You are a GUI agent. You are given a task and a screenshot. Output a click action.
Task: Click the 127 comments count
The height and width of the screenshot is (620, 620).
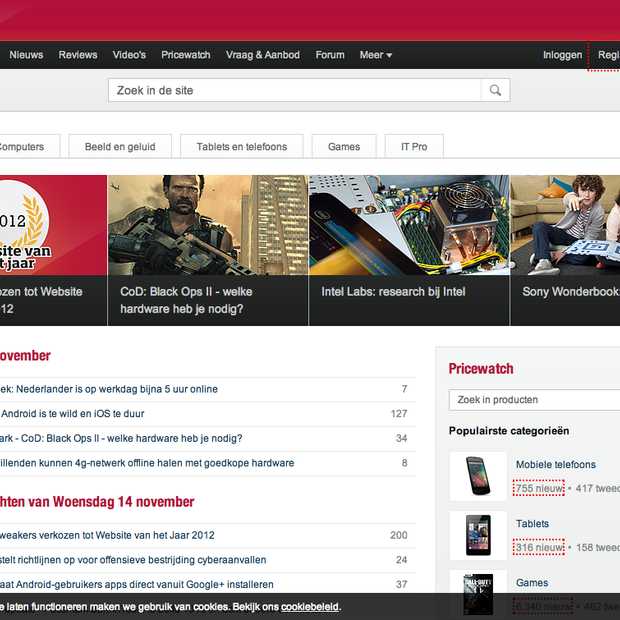(x=399, y=414)
